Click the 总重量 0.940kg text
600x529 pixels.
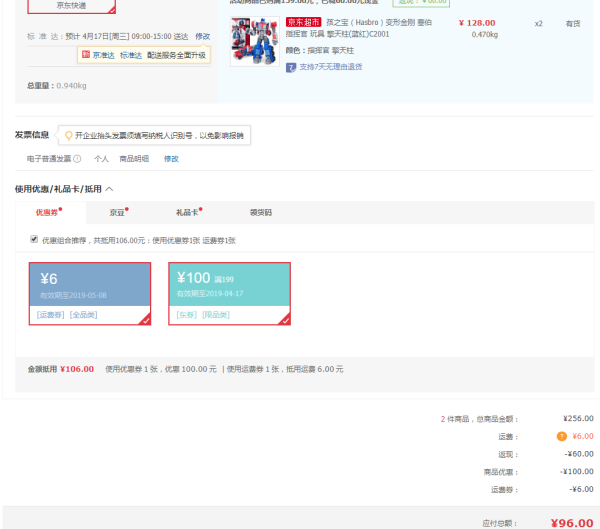pos(57,86)
